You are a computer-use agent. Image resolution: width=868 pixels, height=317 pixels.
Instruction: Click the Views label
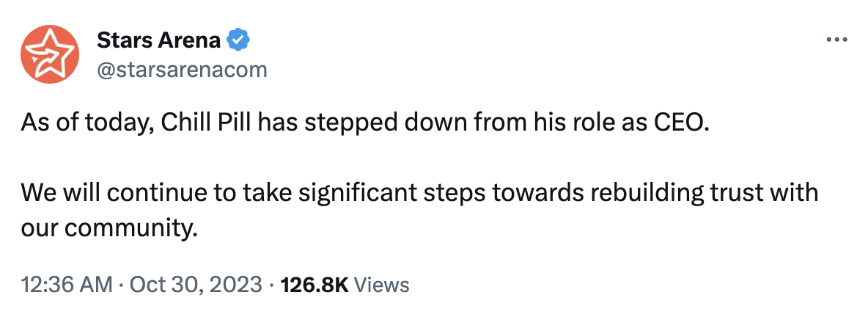click(x=382, y=284)
